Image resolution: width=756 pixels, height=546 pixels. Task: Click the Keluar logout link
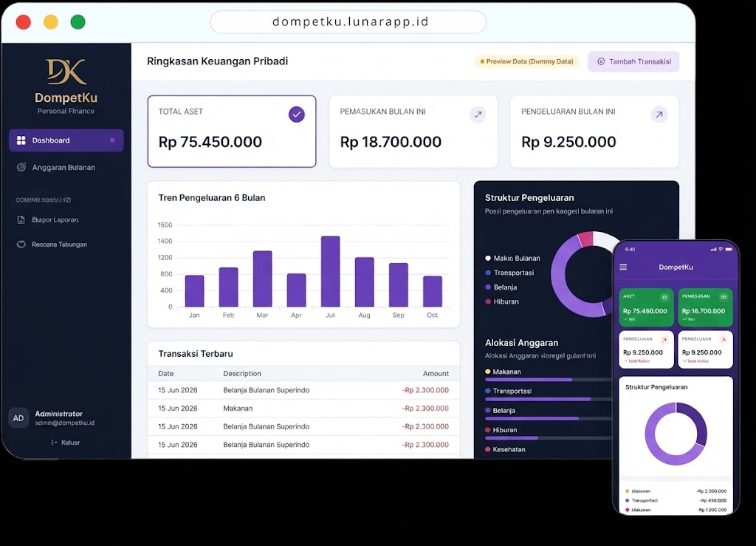point(66,443)
